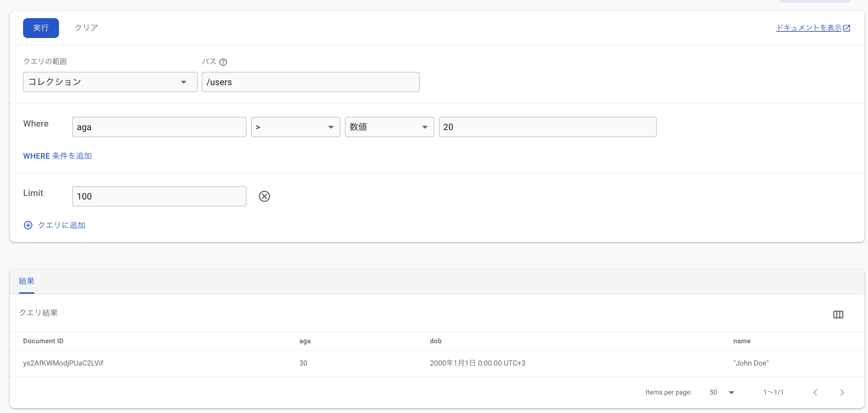Go to next results page arrow

pos(842,392)
